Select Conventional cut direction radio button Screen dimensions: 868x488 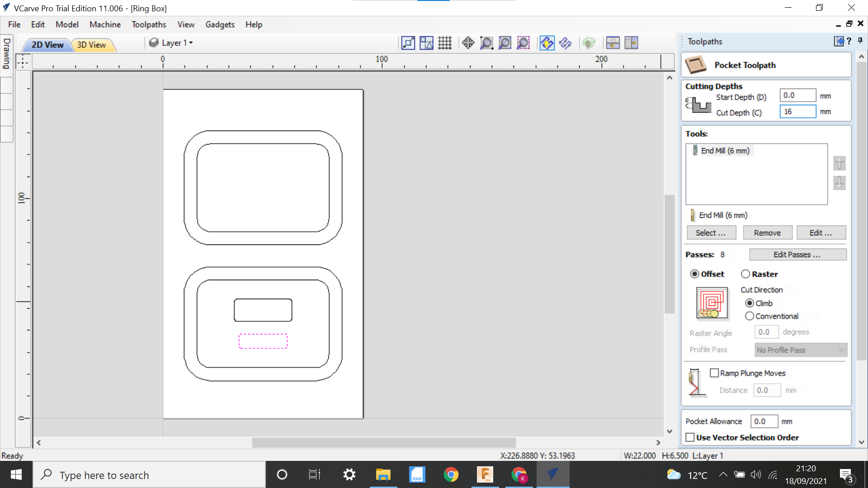(750, 316)
